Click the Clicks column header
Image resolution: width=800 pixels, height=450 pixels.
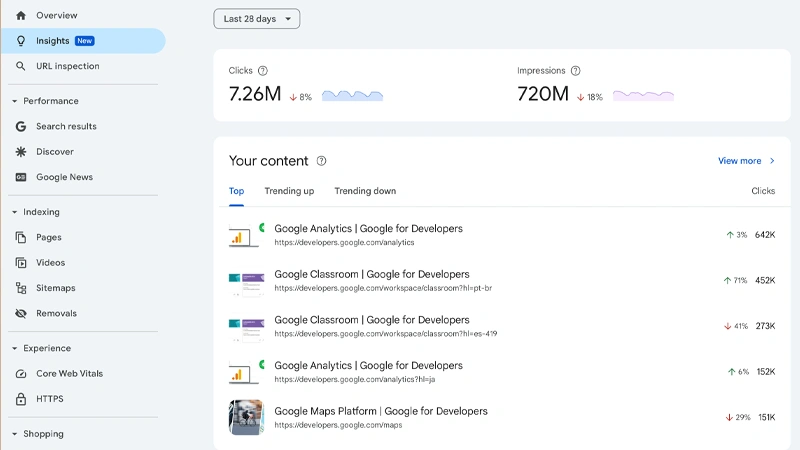763,191
